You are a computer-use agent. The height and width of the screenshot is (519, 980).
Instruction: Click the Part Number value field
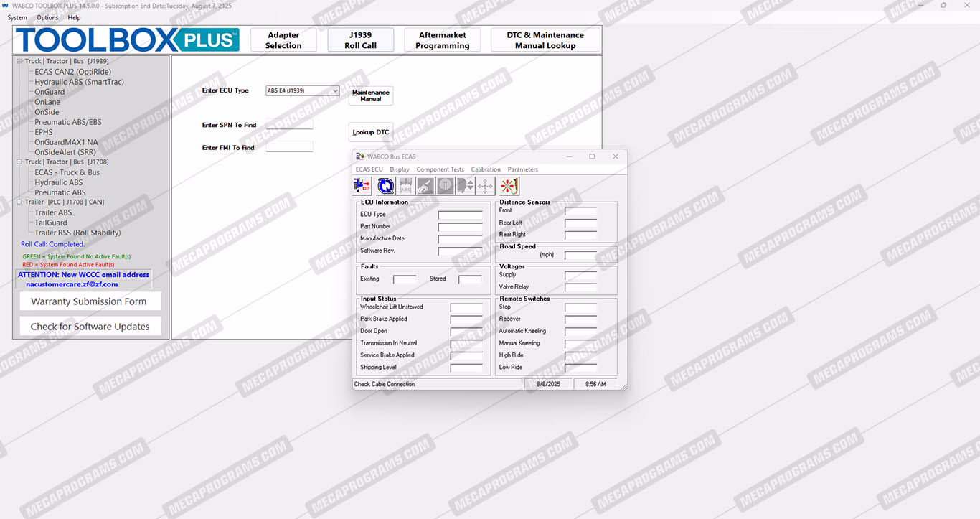tap(461, 227)
